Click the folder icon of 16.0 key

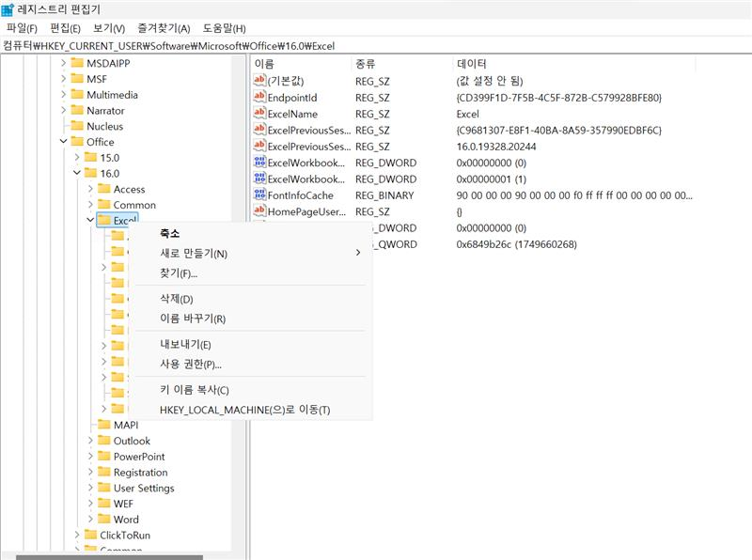(90, 173)
